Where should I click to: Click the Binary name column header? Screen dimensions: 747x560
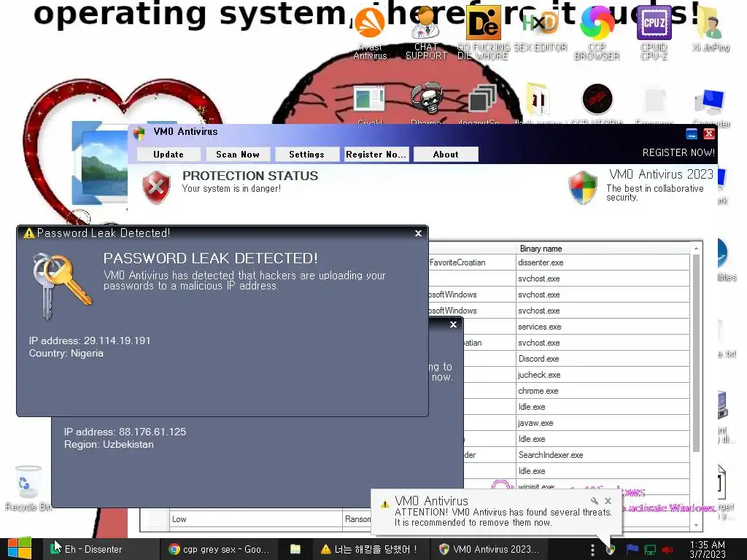tap(603, 249)
